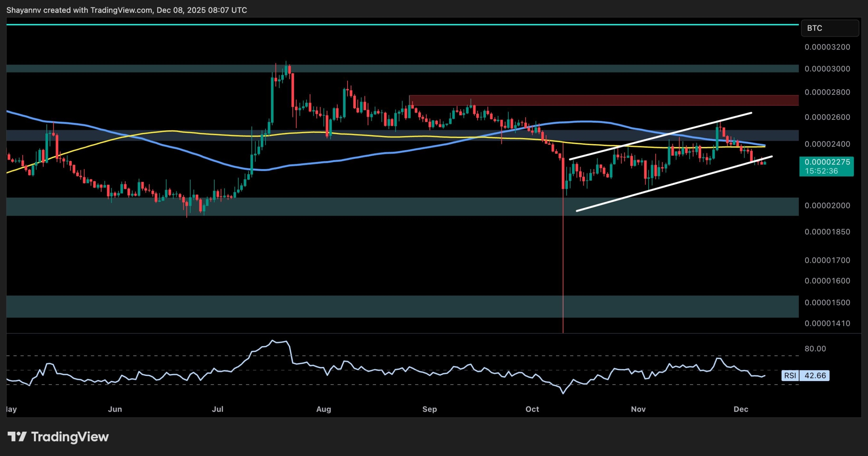The width and height of the screenshot is (868, 456).
Task: Click the Oct label on the time axis
Action: 533,409
